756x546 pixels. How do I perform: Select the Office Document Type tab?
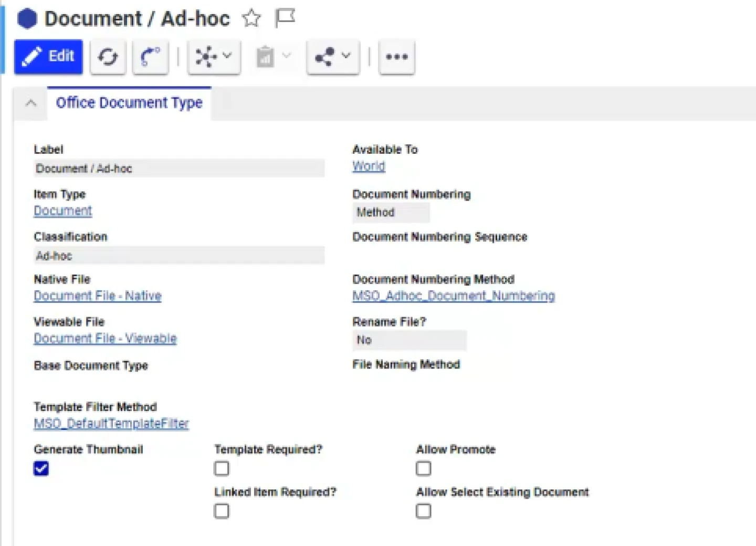click(129, 103)
